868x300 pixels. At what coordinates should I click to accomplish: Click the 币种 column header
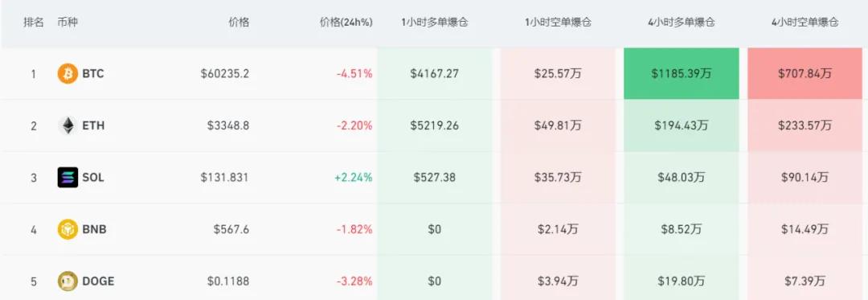68,23
